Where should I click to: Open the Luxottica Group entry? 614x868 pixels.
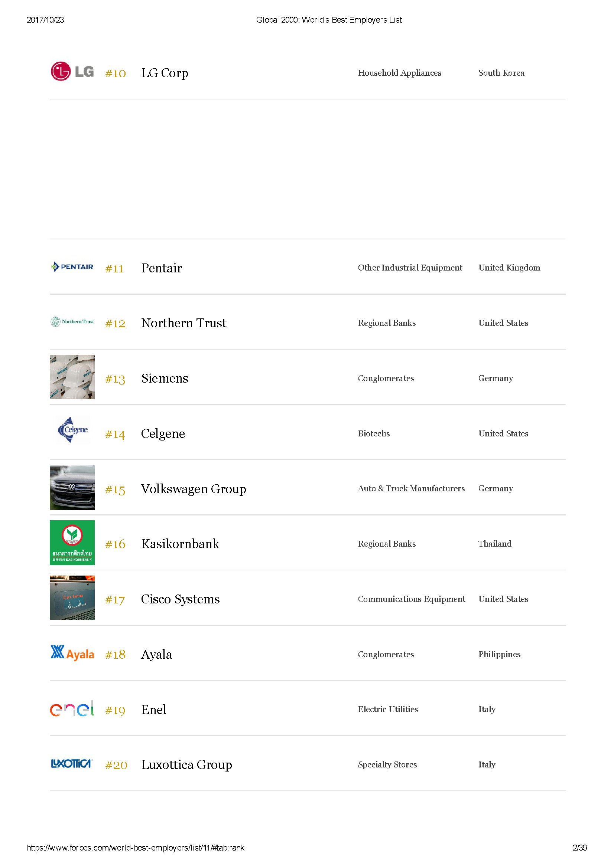pos(186,764)
